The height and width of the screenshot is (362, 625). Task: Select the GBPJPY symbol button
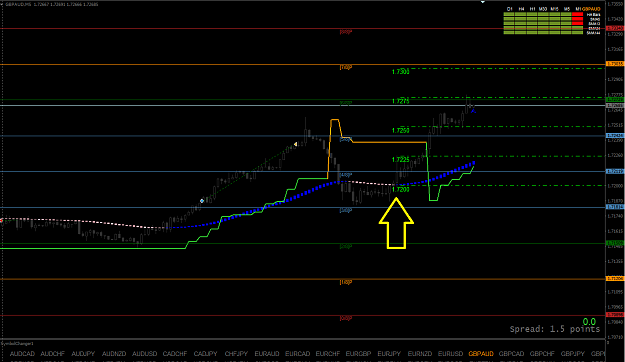coord(573,354)
